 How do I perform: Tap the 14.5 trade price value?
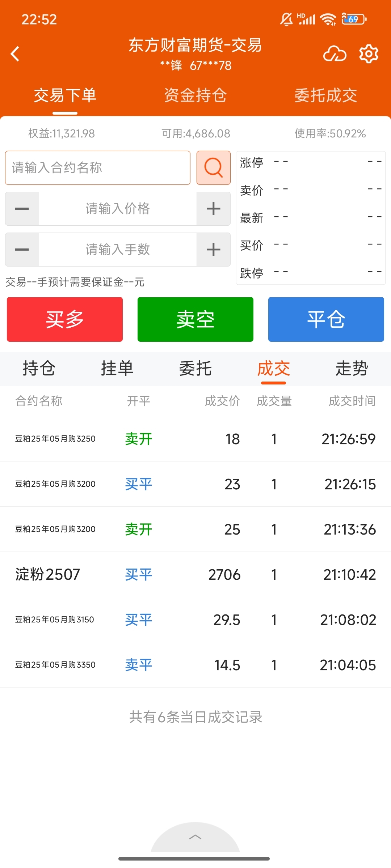[x=227, y=665]
